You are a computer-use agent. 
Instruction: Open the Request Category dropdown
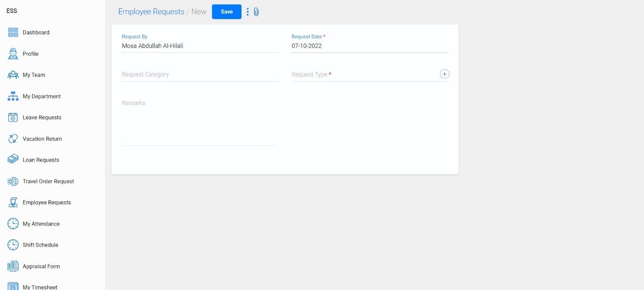(x=200, y=74)
